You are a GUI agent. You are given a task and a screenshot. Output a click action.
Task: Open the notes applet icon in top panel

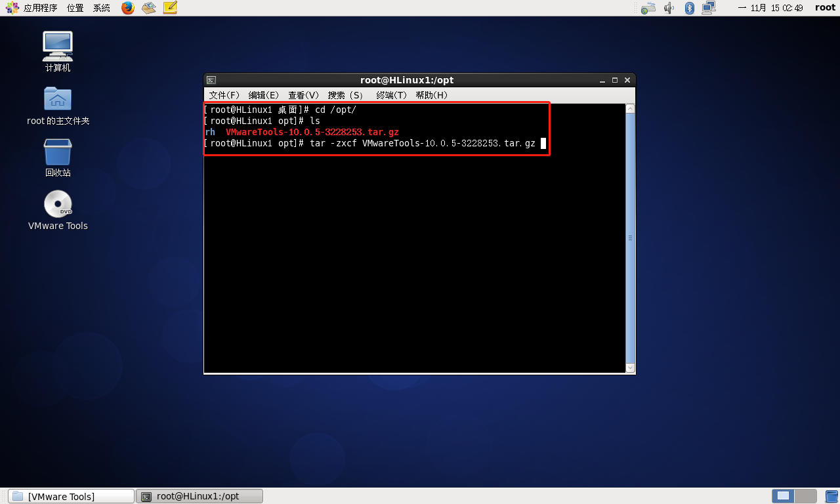point(170,8)
